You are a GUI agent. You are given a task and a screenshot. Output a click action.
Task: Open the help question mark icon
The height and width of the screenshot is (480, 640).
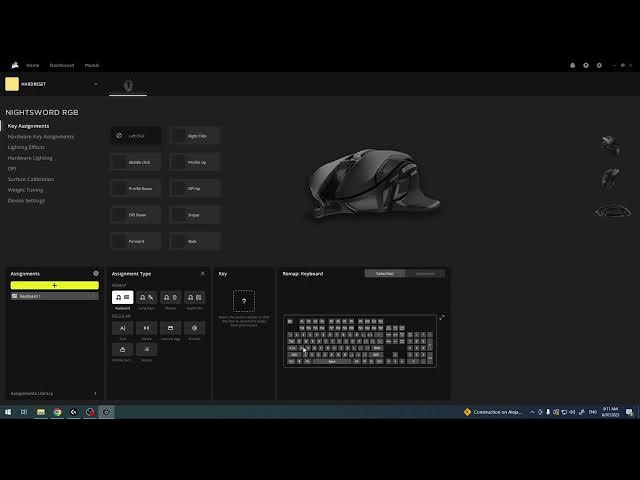pyautogui.click(x=586, y=65)
